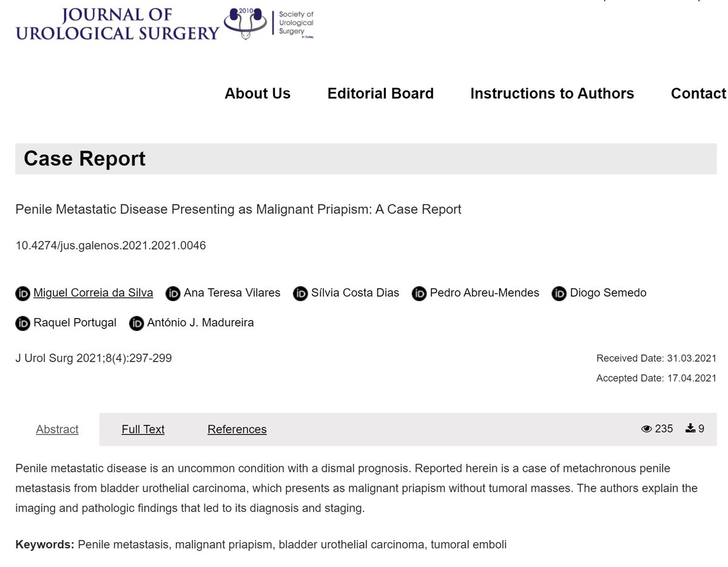Open author Ana Teresa Vilares link
This screenshot has height=567, width=728.
(232, 293)
